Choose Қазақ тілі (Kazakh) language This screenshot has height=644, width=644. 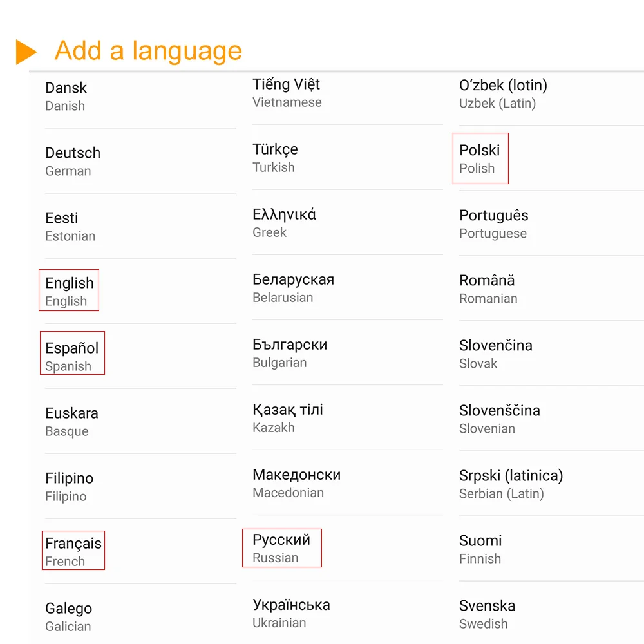[x=348, y=418]
